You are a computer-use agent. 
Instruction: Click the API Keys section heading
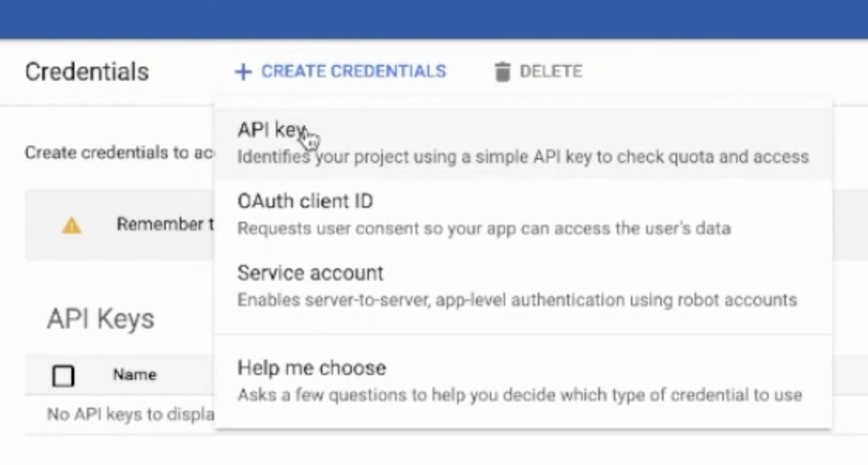coord(101,319)
